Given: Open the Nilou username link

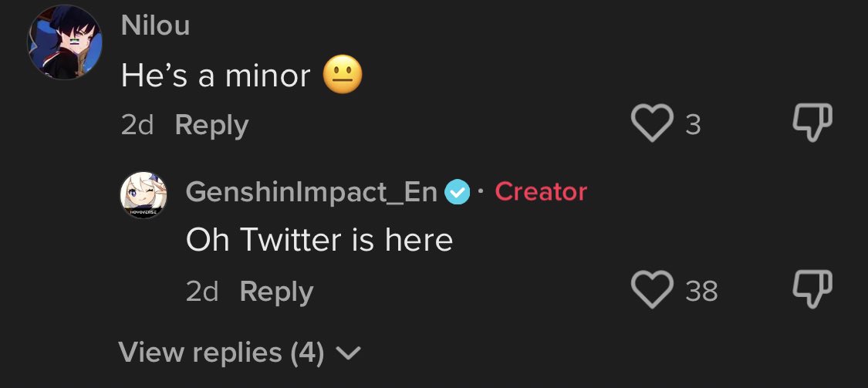Looking at the screenshot, I should [x=155, y=26].
